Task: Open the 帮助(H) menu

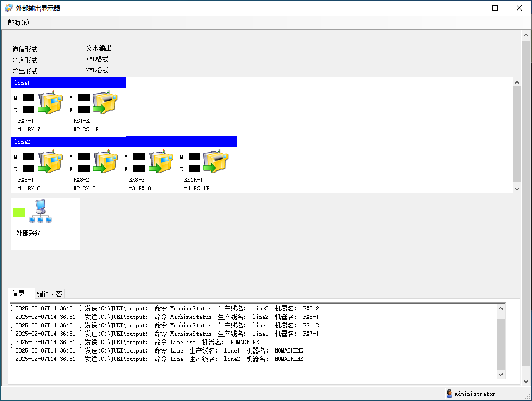Action: pos(18,23)
